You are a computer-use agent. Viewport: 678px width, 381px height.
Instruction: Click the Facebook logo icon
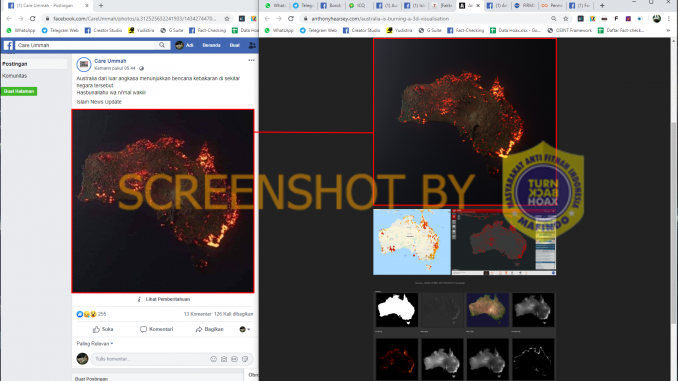click(8, 45)
